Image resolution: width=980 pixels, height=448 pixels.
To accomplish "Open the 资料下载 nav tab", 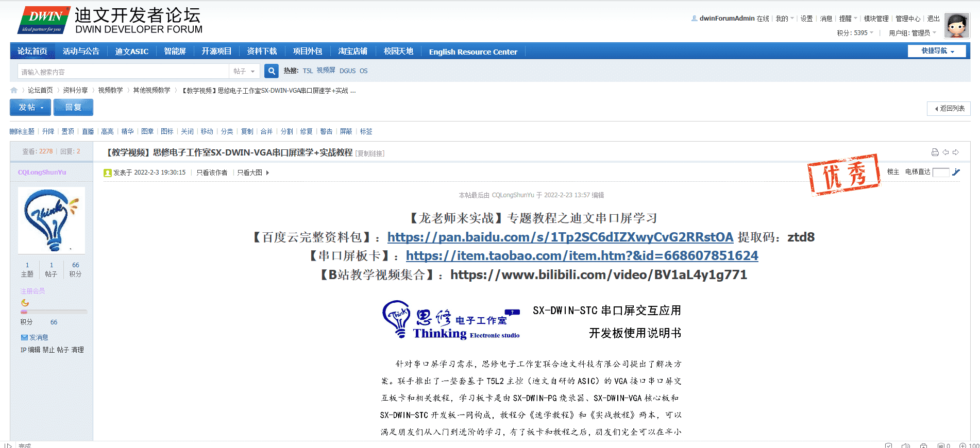I will [262, 51].
